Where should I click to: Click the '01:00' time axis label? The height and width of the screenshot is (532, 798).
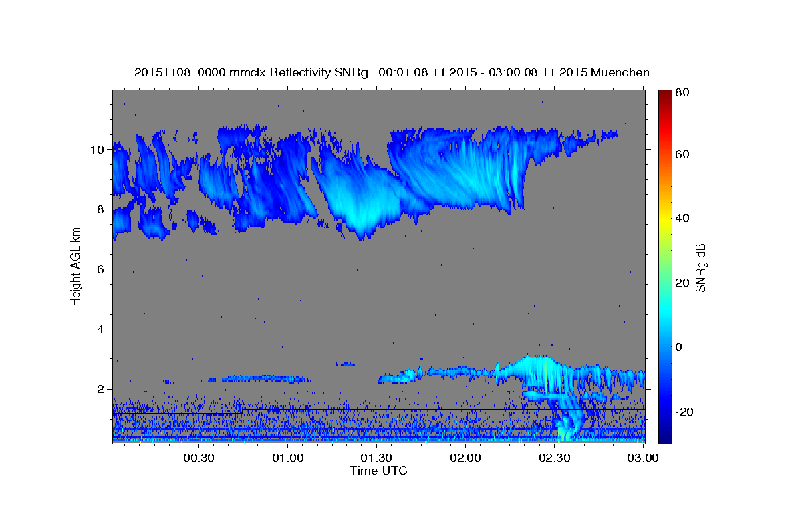coord(287,458)
